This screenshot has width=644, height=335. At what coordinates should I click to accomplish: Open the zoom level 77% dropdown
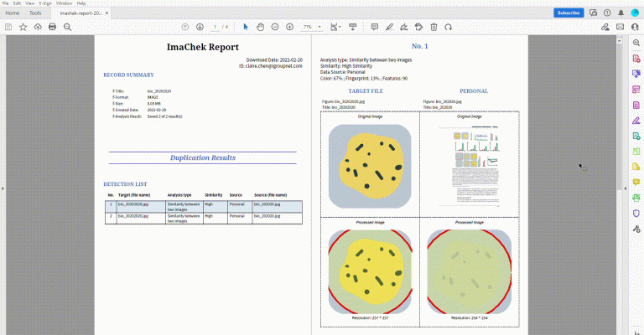(x=312, y=27)
